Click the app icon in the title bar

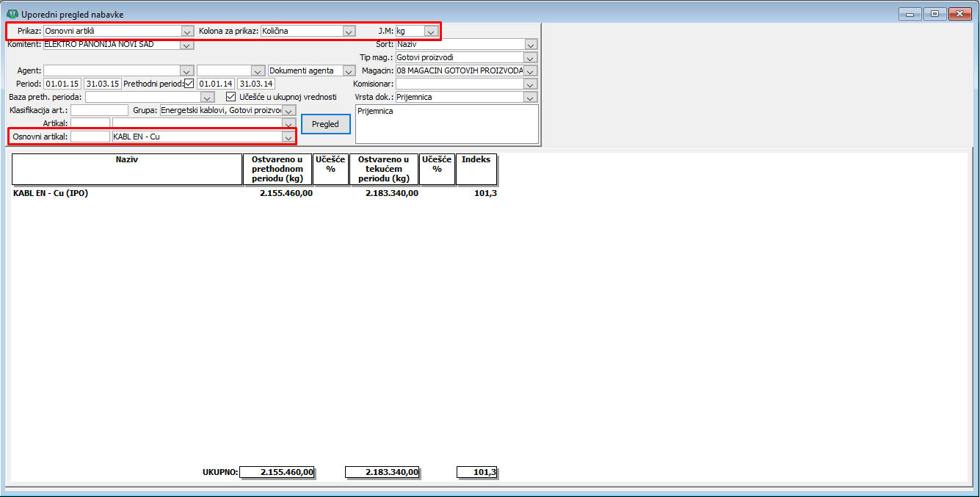(x=12, y=14)
